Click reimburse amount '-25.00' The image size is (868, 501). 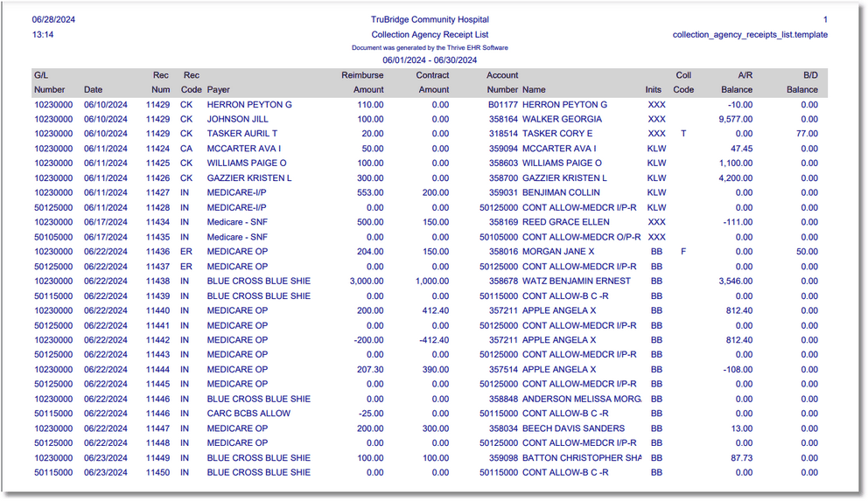[370, 413]
